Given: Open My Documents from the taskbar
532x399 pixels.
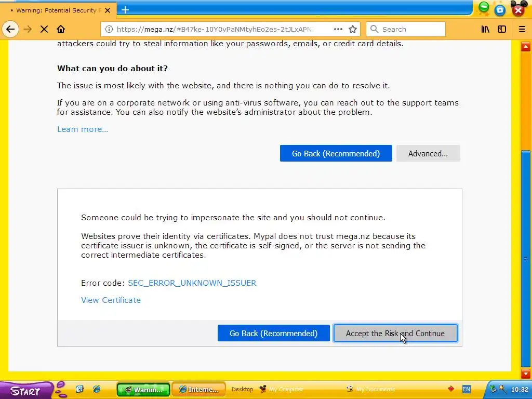Looking at the screenshot, I should tap(370, 389).
